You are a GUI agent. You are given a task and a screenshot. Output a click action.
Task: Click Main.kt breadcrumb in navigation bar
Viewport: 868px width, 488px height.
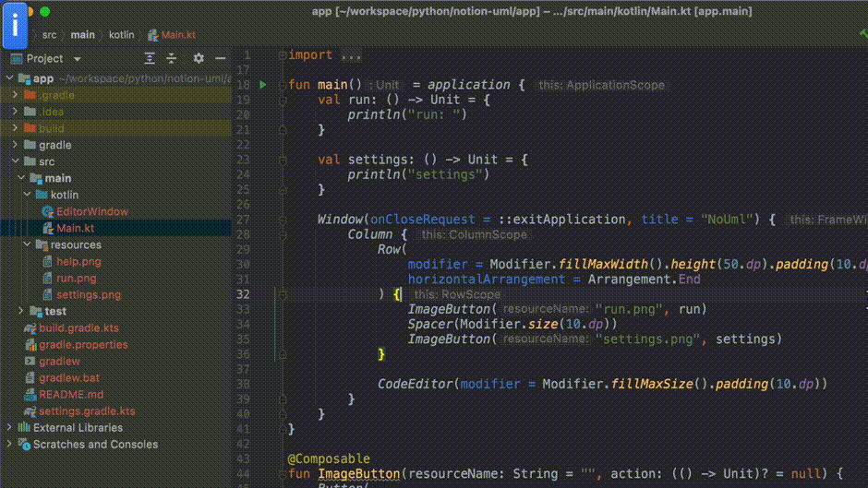pyautogui.click(x=177, y=35)
